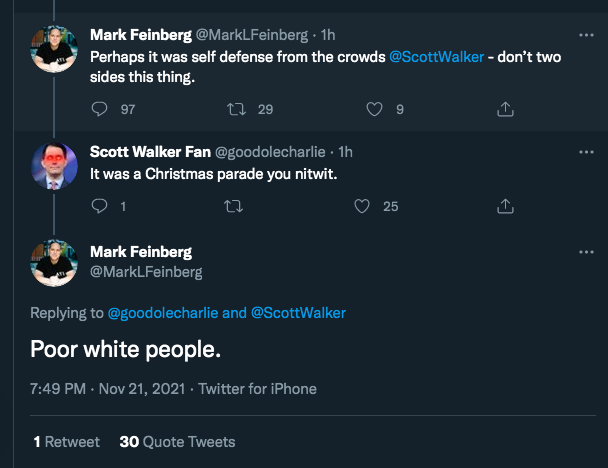Retweet the Christmas parade tweet

(233, 206)
